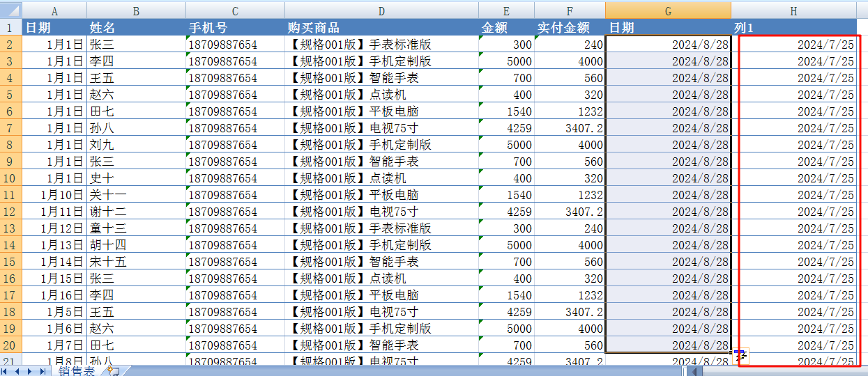
Task: Select column D header
Action: [x=381, y=10]
